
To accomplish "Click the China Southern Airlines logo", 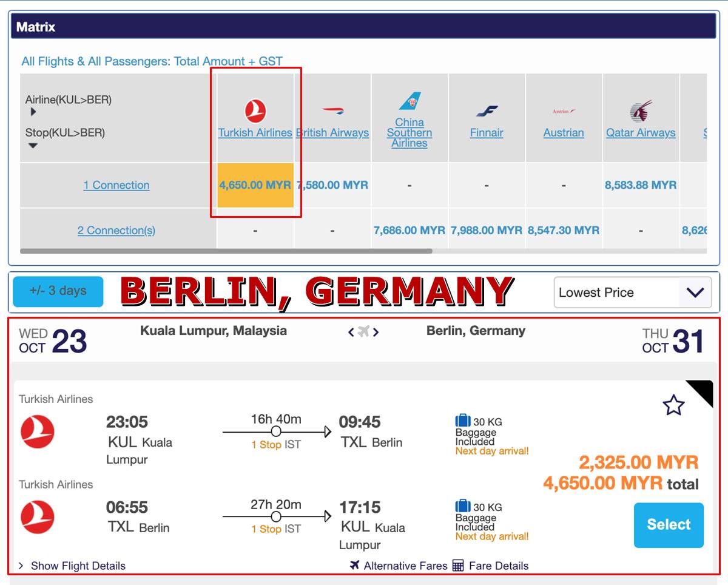I will [x=409, y=101].
